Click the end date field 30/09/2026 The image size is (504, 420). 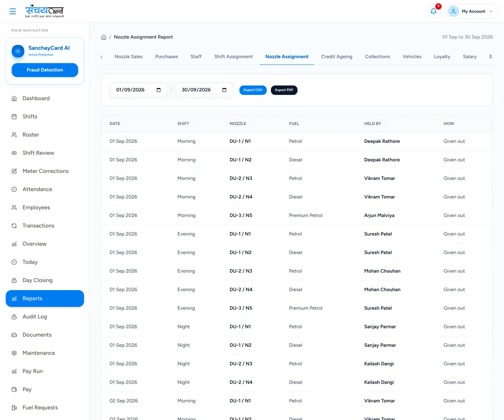[x=205, y=90]
